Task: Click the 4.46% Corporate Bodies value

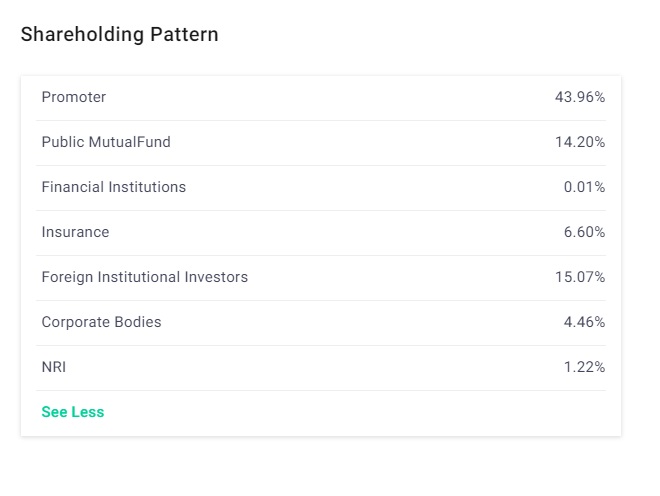Action: [584, 322]
